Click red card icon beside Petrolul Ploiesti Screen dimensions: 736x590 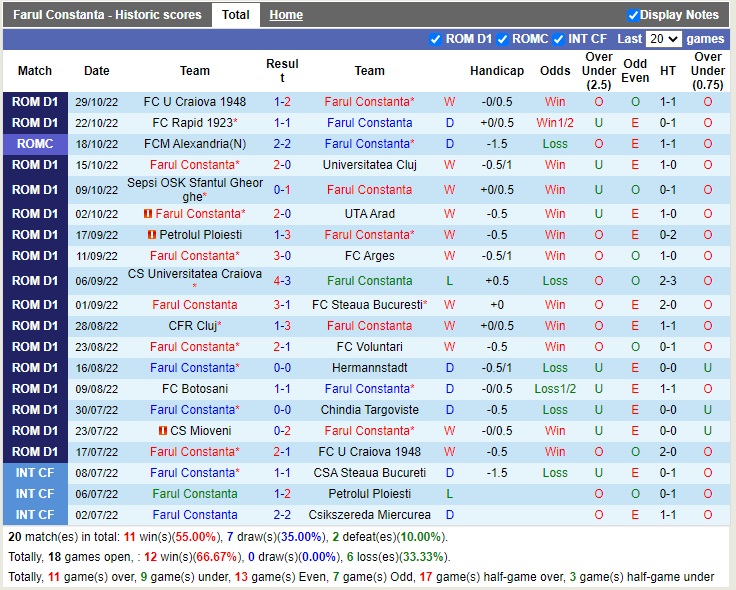pyautogui.click(x=151, y=235)
